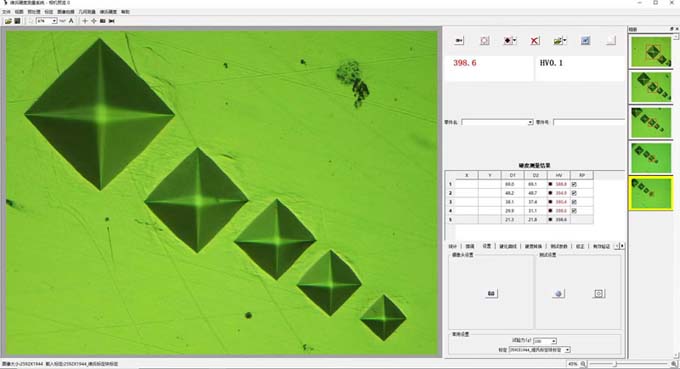
Task: Select the text 'A' annotation tool
Action: coord(71,21)
